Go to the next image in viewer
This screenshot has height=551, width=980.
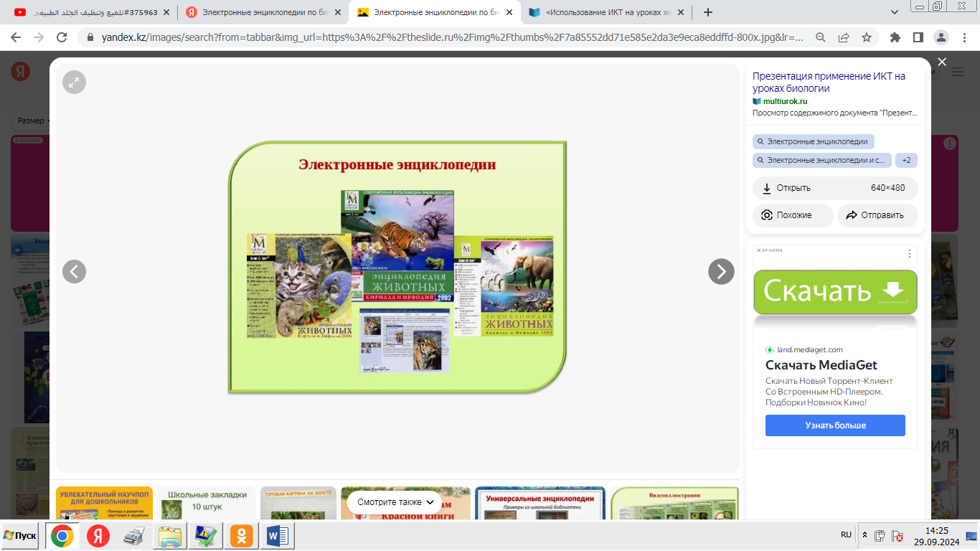pos(721,271)
